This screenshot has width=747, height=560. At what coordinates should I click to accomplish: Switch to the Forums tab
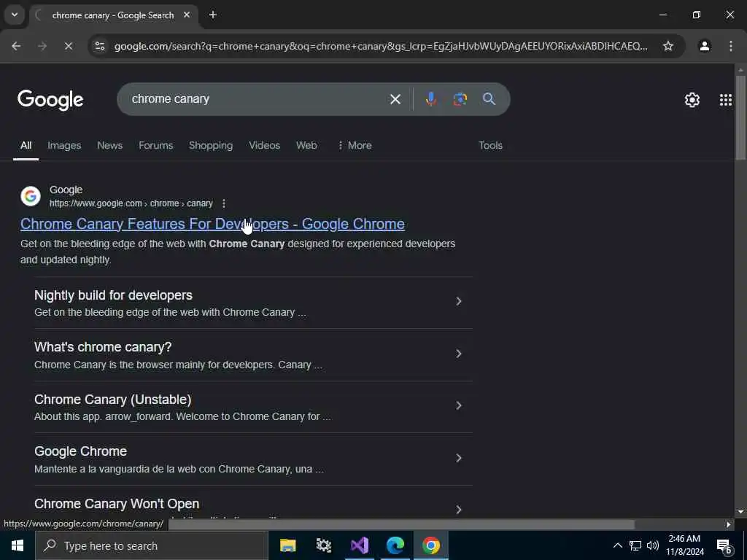tap(156, 146)
